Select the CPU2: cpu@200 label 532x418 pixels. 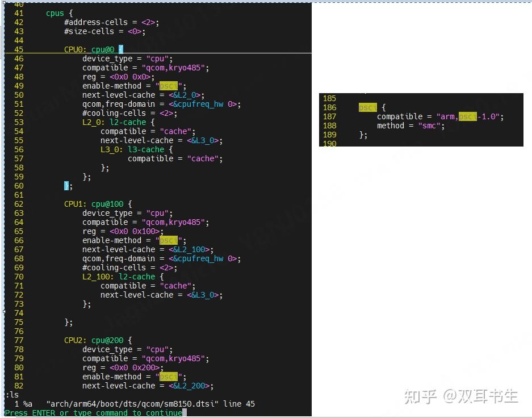pyautogui.click(x=95, y=340)
